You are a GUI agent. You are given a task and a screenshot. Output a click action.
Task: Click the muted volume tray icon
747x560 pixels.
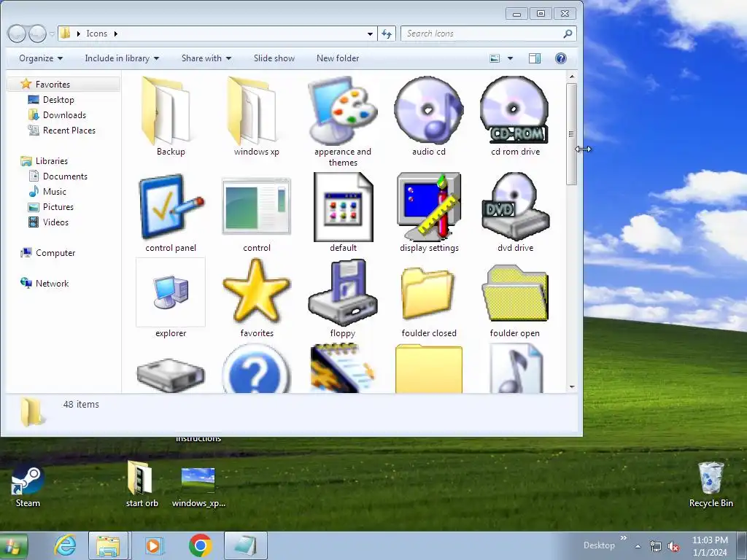pyautogui.click(x=673, y=547)
